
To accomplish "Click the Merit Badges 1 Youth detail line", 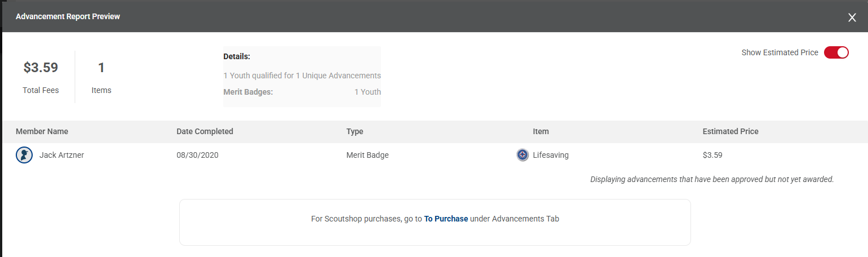I will click(302, 92).
